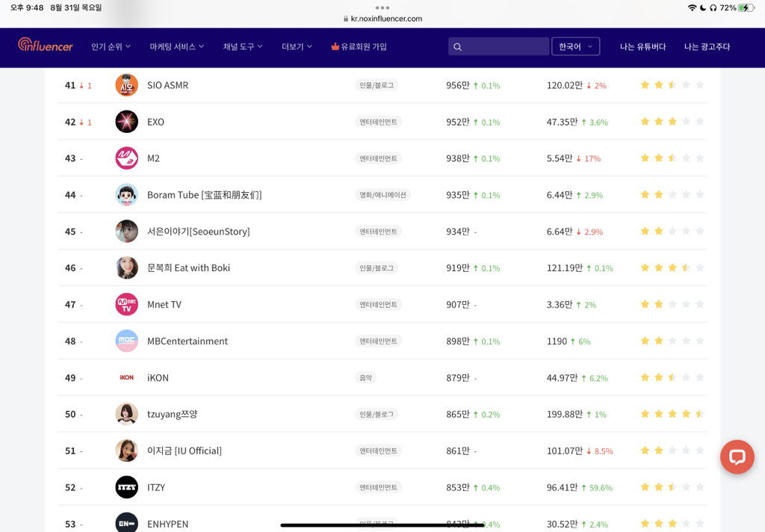Tap the battery indicator in status bar
Viewport: 765px width, 532px height.
tap(746, 7)
